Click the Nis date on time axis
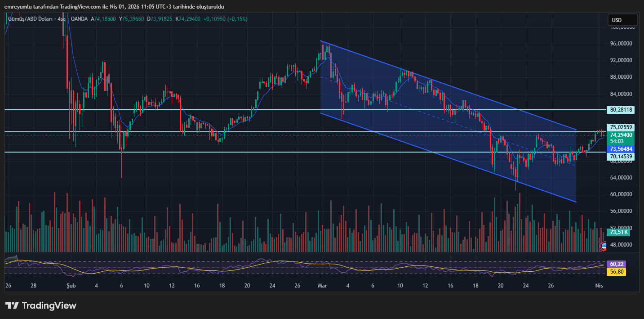 (x=599, y=286)
